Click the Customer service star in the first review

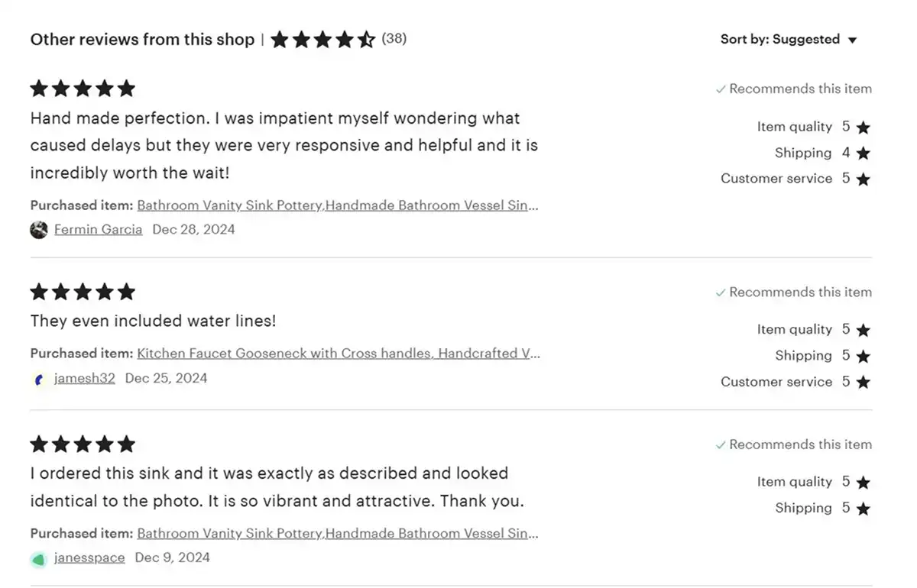click(x=864, y=178)
